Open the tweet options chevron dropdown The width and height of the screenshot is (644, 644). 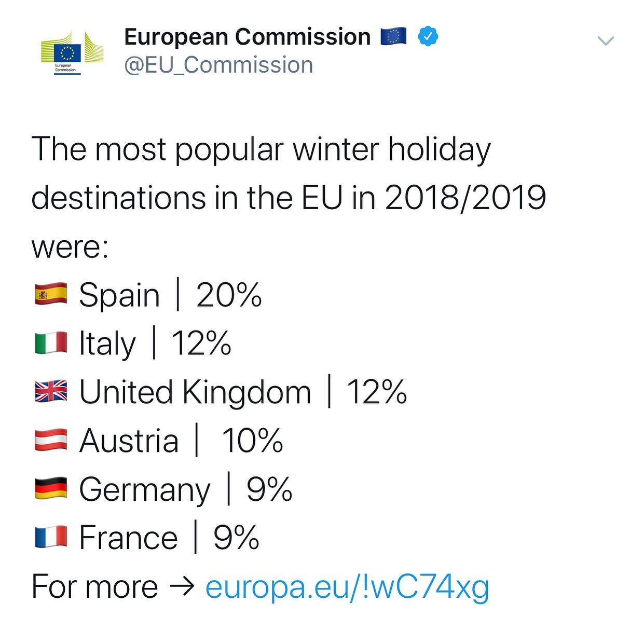click(606, 40)
